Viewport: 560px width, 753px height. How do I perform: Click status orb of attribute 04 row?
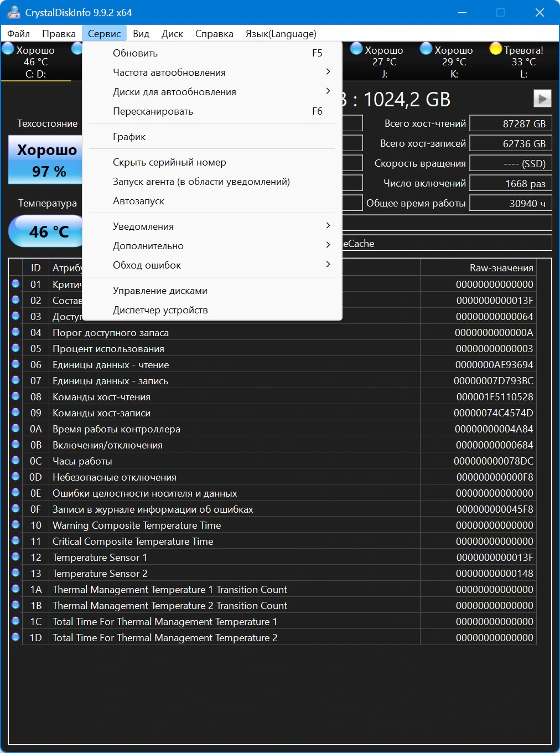[16, 332]
